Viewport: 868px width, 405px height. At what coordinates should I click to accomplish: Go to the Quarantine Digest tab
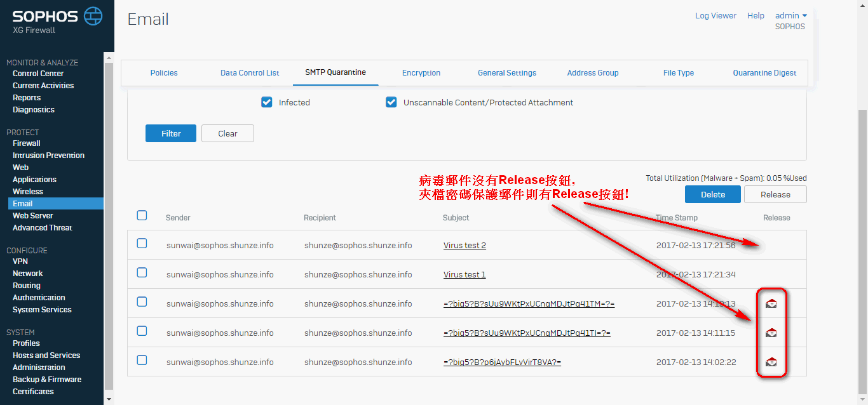point(764,73)
